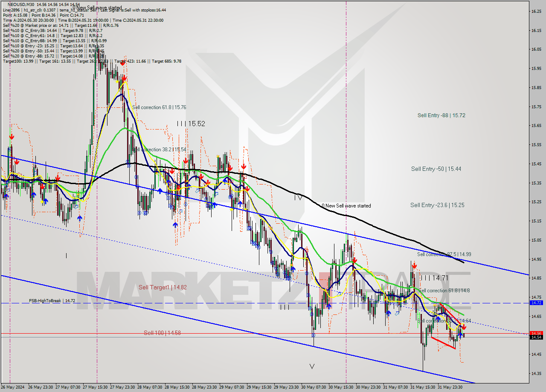
Task: Select the 14.45 price axis value
Action: pyautogui.click(x=537, y=355)
